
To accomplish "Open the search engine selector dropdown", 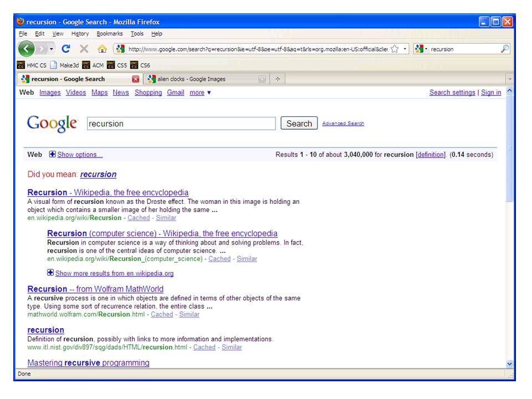I will 421,49.
